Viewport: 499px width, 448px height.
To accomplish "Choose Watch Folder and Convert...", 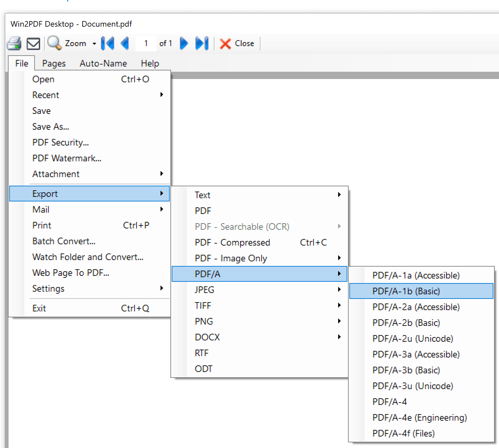I will tap(89, 257).
